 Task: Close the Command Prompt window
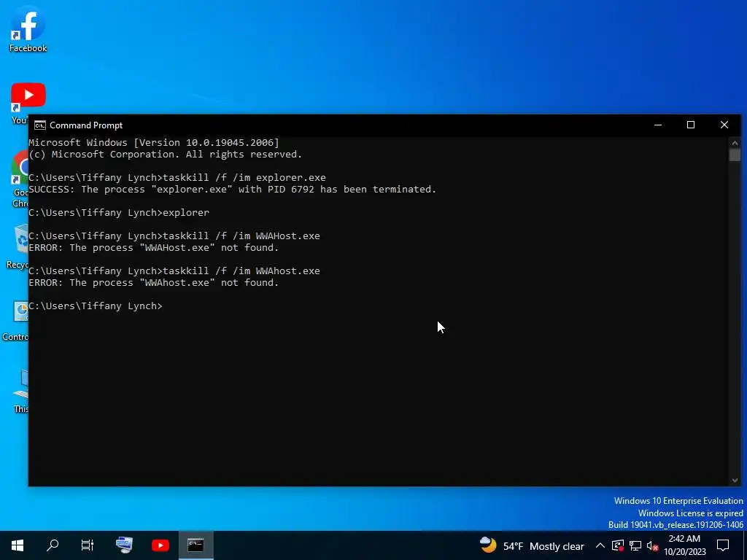[724, 125]
